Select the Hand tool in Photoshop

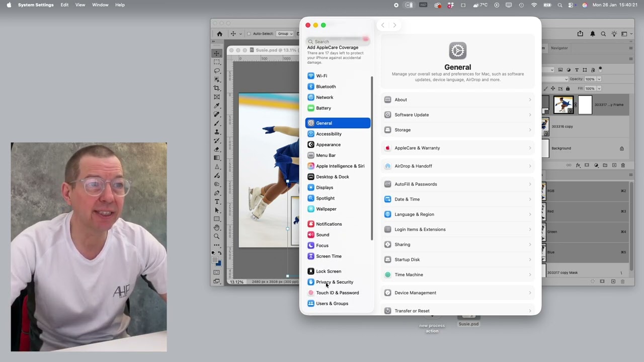(x=217, y=228)
